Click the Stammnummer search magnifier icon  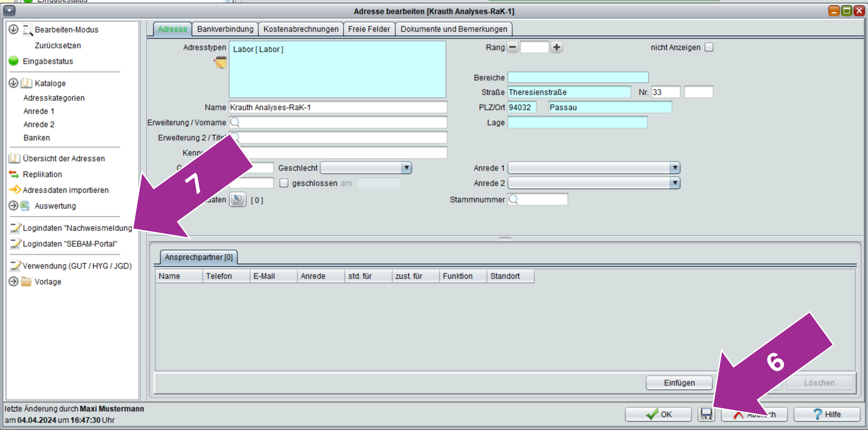513,199
